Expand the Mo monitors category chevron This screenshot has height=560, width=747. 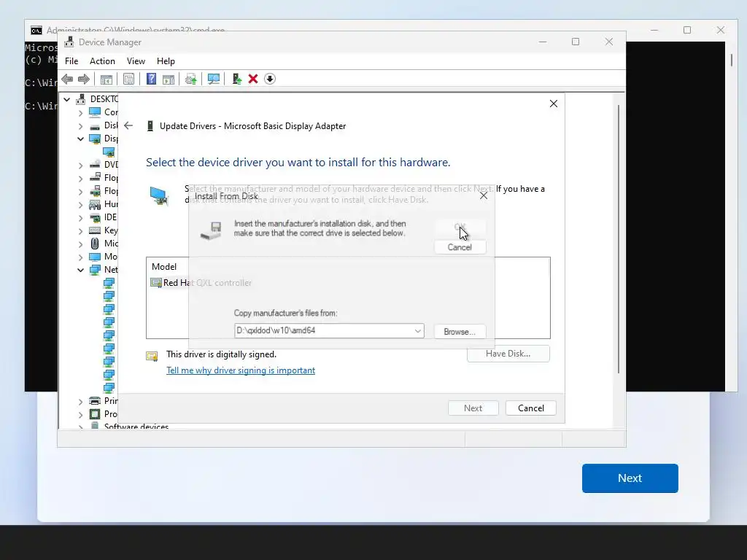(80, 257)
